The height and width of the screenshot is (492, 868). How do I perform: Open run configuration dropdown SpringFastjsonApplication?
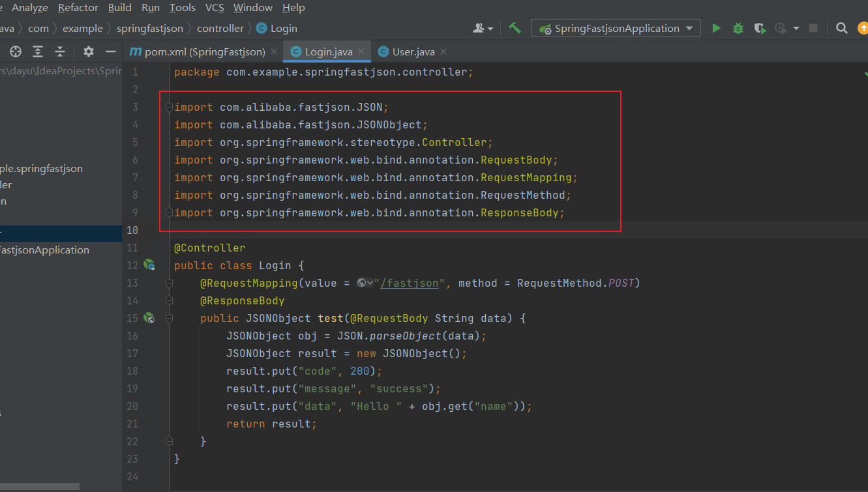(x=616, y=28)
